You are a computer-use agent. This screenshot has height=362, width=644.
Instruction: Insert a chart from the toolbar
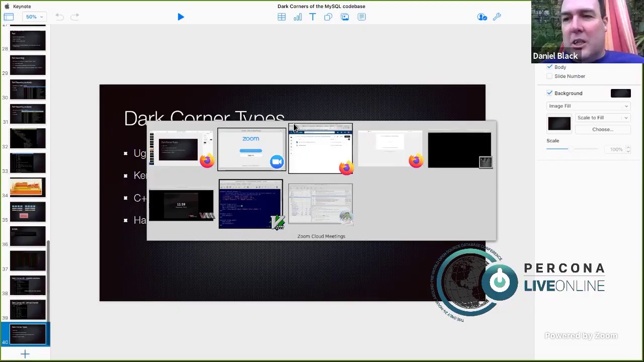[298, 17]
